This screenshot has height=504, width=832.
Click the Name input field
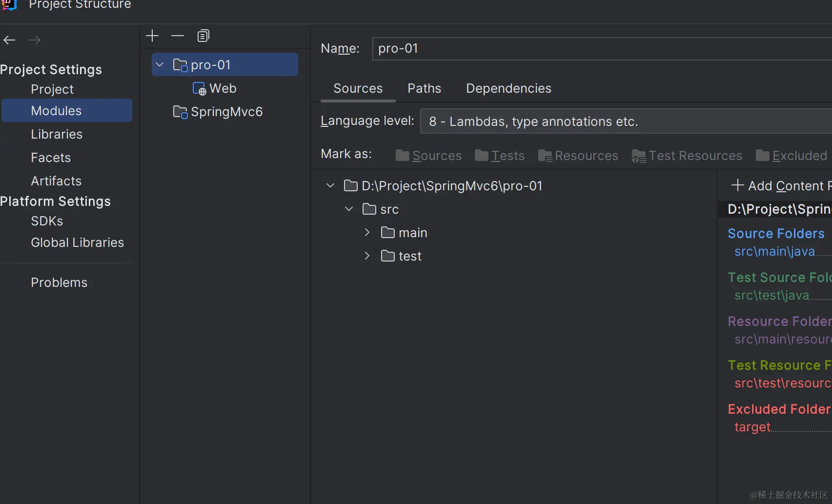(602, 49)
